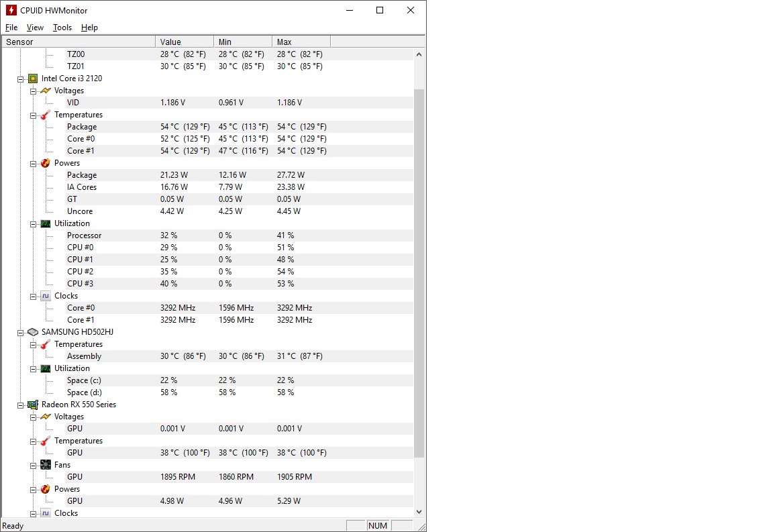The height and width of the screenshot is (532, 773).
Task: Collapse the CPU Clocks branch
Action: click(x=33, y=297)
